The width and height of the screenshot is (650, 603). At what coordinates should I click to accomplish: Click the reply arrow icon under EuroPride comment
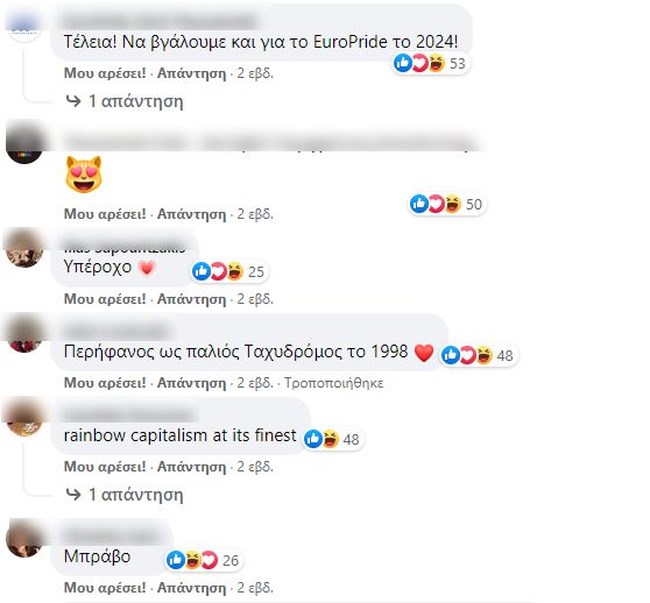click(x=74, y=101)
